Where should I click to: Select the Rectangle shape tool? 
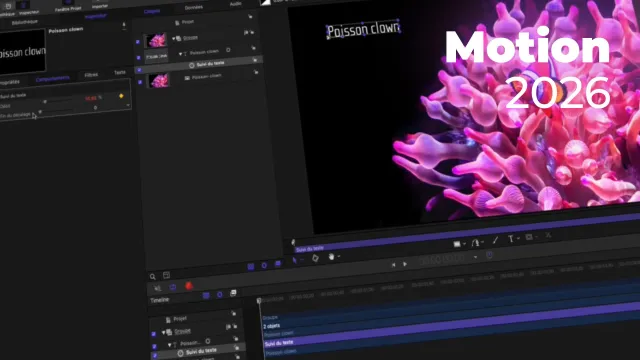pyautogui.click(x=457, y=244)
